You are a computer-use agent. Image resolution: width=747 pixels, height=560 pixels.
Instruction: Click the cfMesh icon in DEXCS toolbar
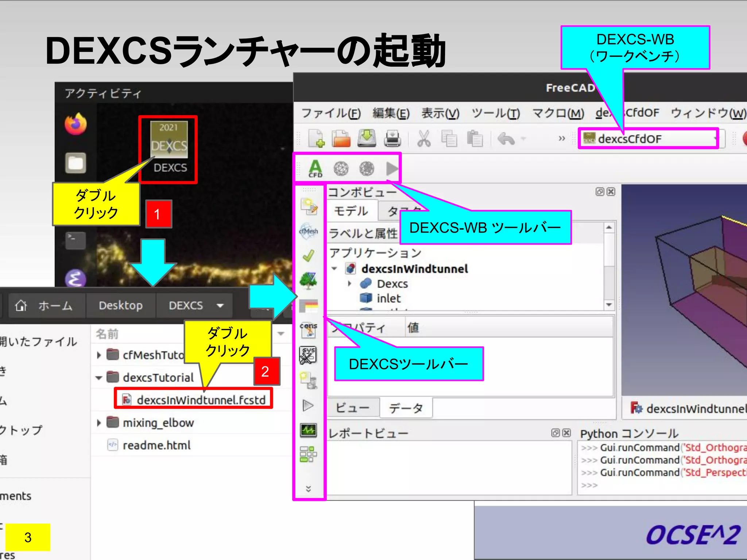pos(309,231)
